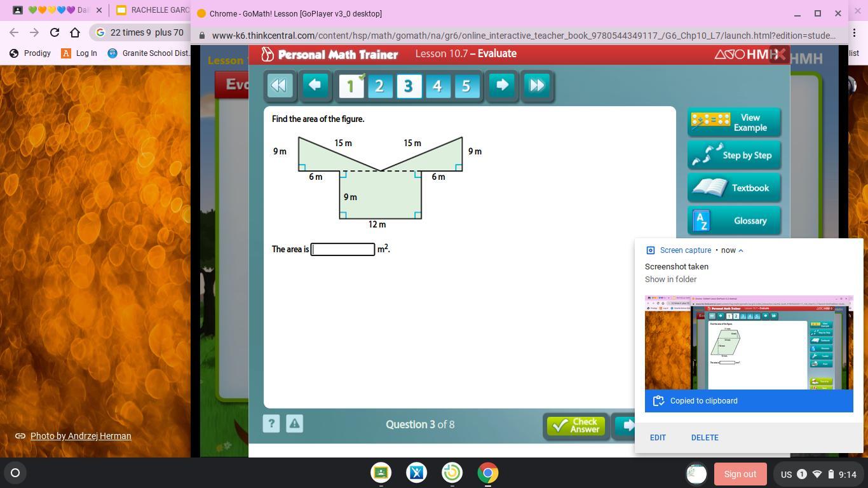Click the warning triangle icon

(x=294, y=424)
